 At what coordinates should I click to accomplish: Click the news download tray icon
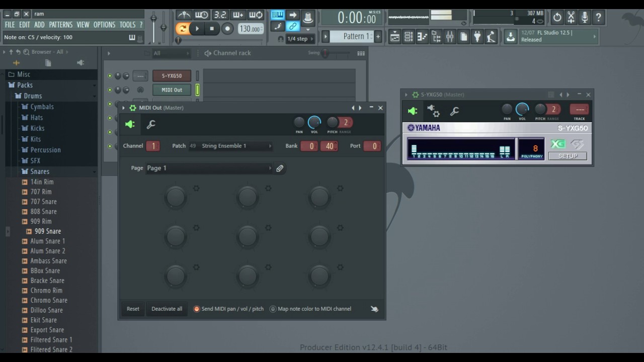click(x=511, y=36)
